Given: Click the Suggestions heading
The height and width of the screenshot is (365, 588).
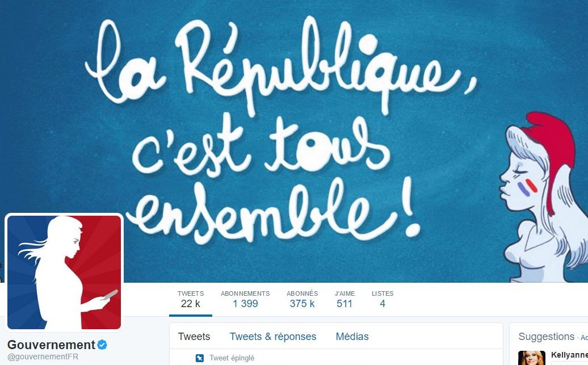Looking at the screenshot, I should 547,337.
